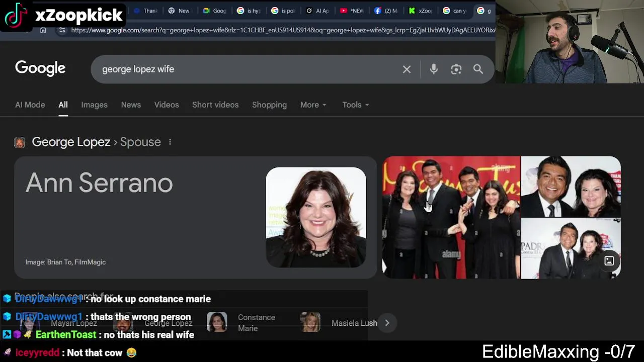Open the alamy group photo thumbnail
The image size is (644, 362).
click(451, 217)
